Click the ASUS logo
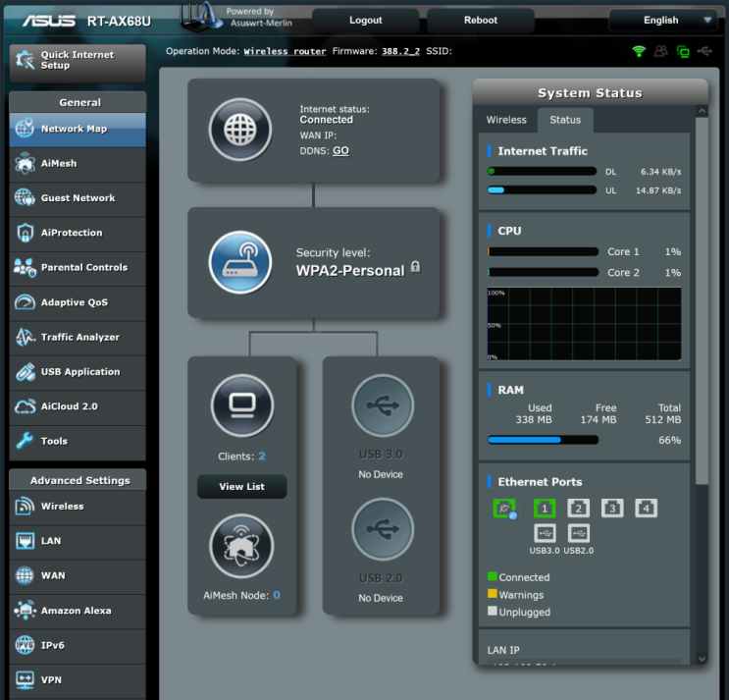The height and width of the screenshot is (700, 729). (49, 21)
